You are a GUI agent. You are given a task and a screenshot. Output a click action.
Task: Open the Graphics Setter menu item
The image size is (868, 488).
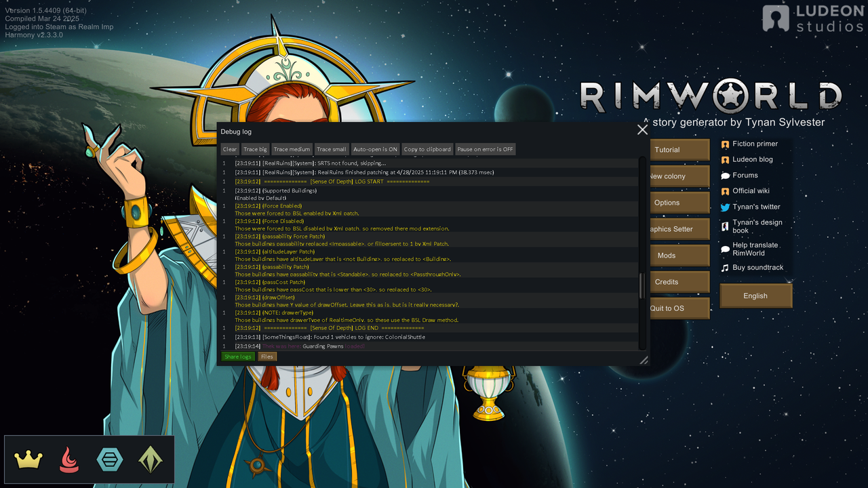(x=679, y=229)
